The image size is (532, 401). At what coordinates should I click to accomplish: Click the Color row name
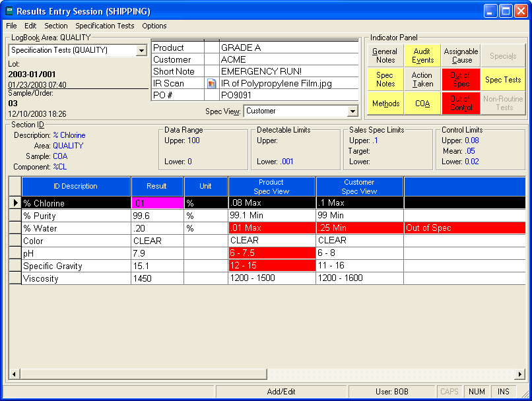point(77,241)
